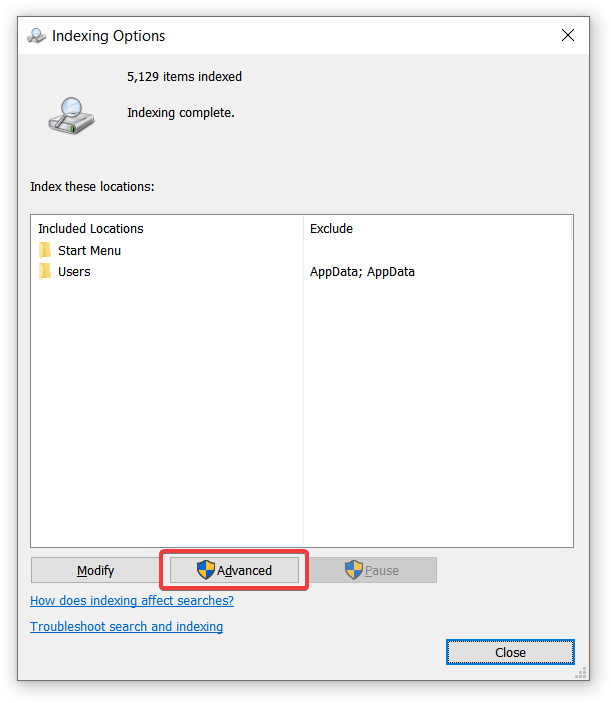Open the Modify locations dialog
This screenshot has height=703, width=611.
(95, 570)
